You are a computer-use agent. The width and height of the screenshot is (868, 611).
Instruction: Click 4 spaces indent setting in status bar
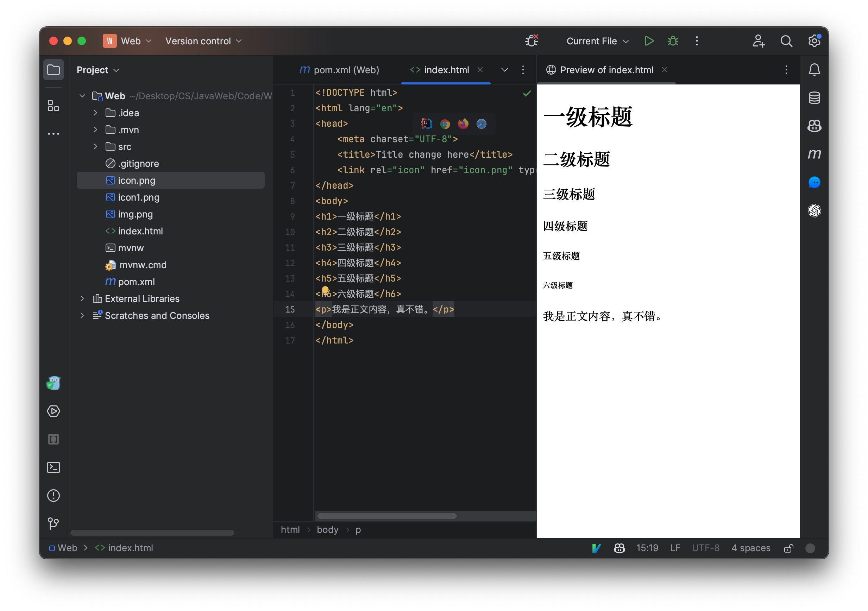pos(751,548)
